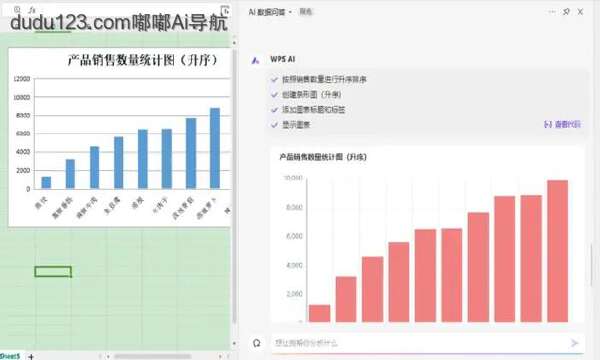Open the three-dot more options menu
The width and height of the screenshot is (600, 360).
[x=552, y=12]
